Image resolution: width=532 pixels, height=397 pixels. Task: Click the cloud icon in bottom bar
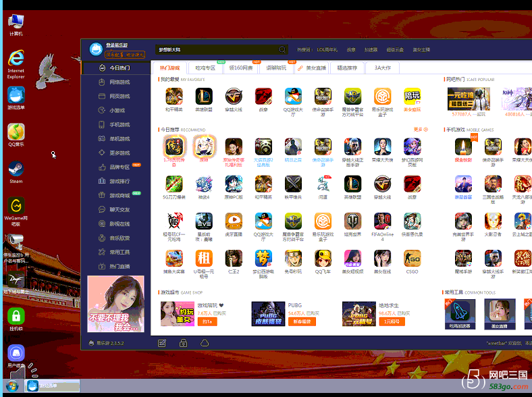pyautogui.click(x=205, y=343)
